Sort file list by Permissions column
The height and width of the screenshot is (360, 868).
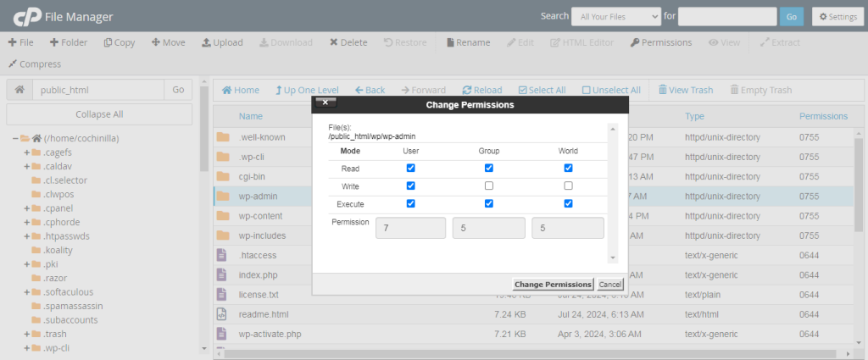point(822,116)
